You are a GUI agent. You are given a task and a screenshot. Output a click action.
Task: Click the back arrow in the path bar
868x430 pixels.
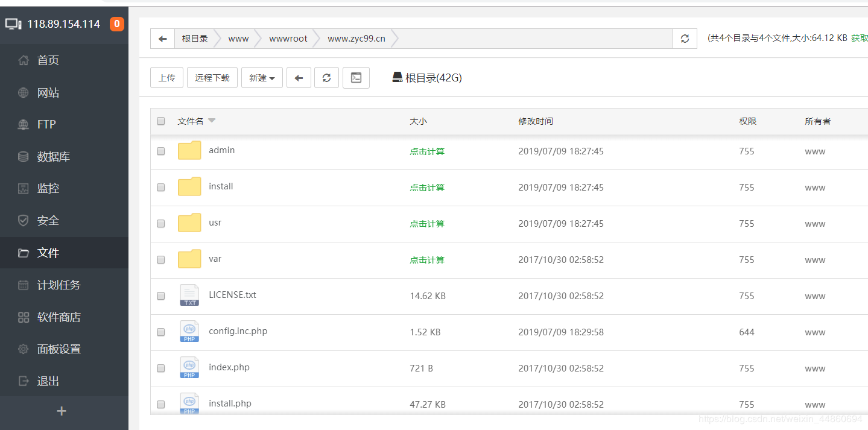(162, 39)
